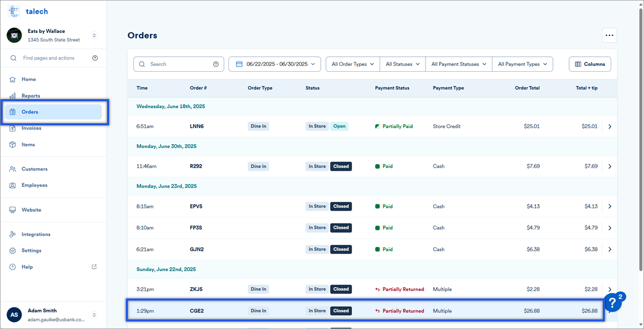Open the 06/22/2025 - 06/30/2025 date range picker
This screenshot has width=644, height=329.
coord(275,64)
